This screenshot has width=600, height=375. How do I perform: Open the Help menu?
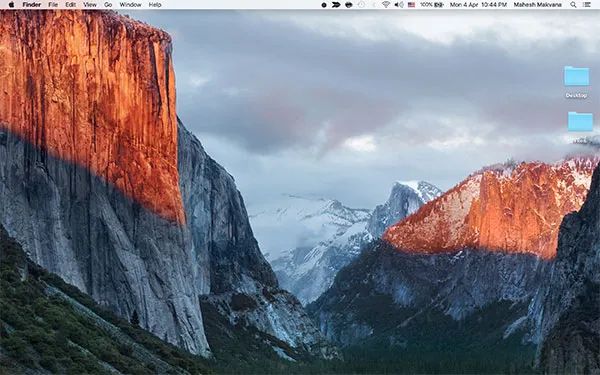coord(155,5)
